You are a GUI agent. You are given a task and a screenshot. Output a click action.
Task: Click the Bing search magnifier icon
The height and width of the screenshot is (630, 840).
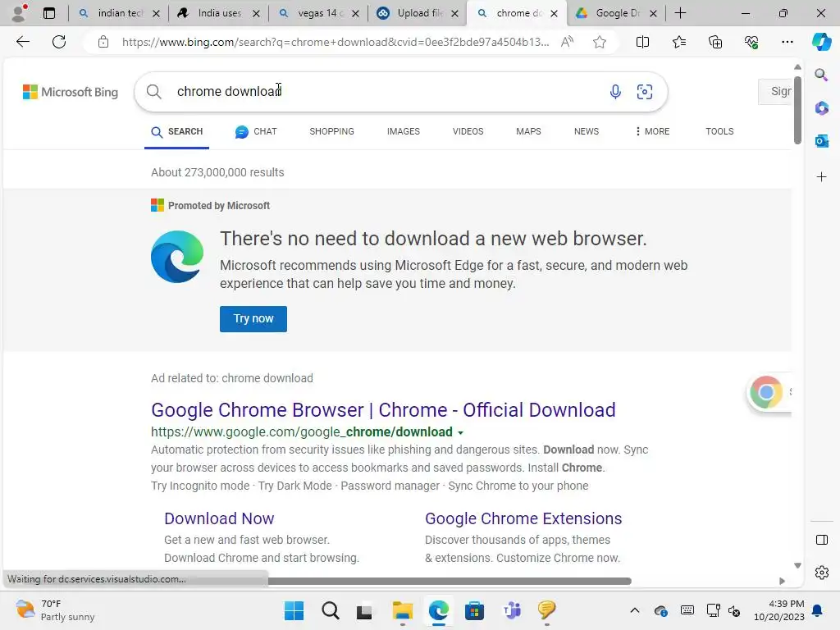[x=153, y=92]
